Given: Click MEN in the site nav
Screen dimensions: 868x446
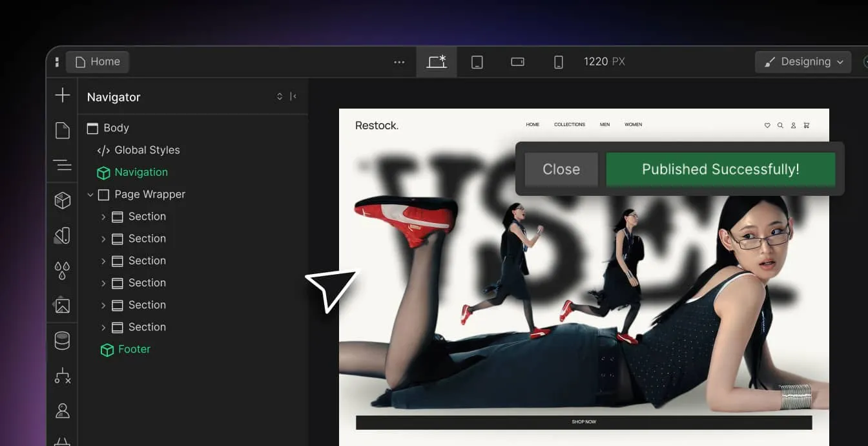Looking at the screenshot, I should click(x=604, y=125).
